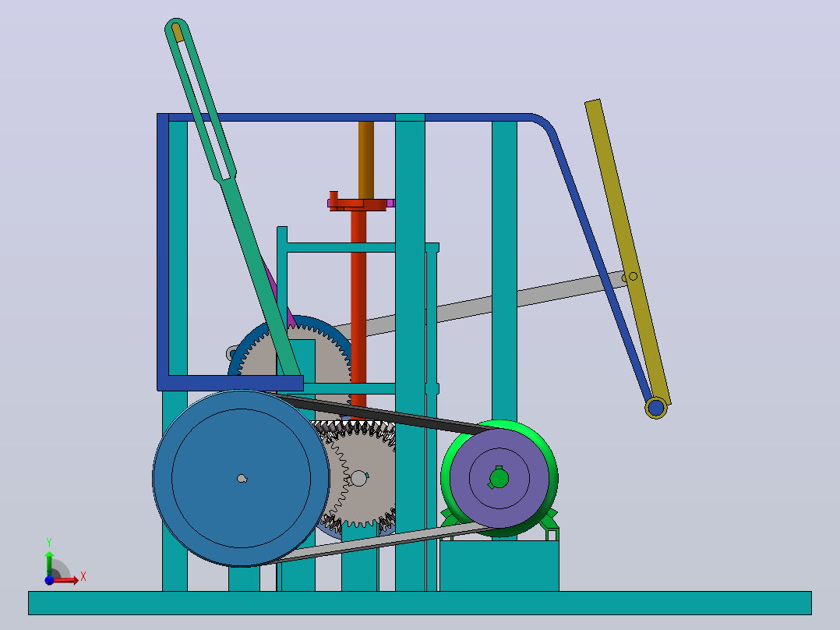Select the large blue flywheel pulley
The image size is (840, 630).
pyautogui.click(x=241, y=478)
